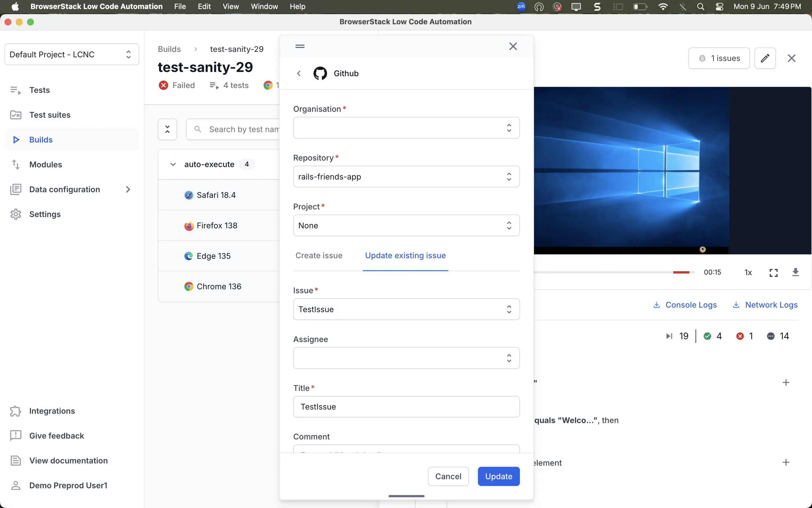Click the Cancel button
The width and height of the screenshot is (812, 508).
pyautogui.click(x=448, y=476)
